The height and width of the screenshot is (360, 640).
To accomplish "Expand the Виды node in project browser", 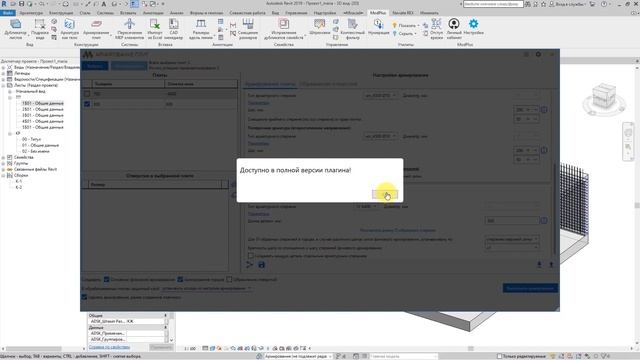I will coord(3,67).
